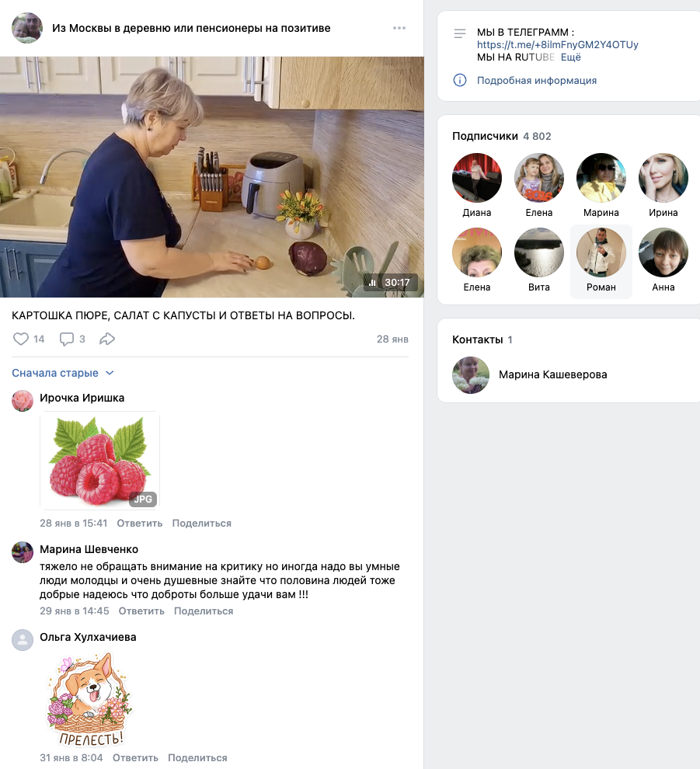Open Ольга Хулхачиева's default avatar
The image size is (700, 769).
click(22, 640)
